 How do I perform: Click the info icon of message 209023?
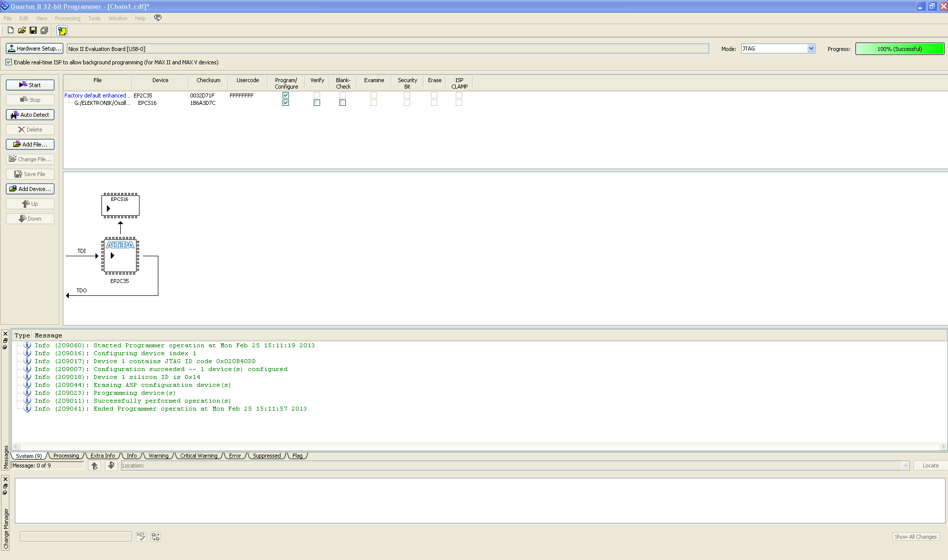pos(28,393)
